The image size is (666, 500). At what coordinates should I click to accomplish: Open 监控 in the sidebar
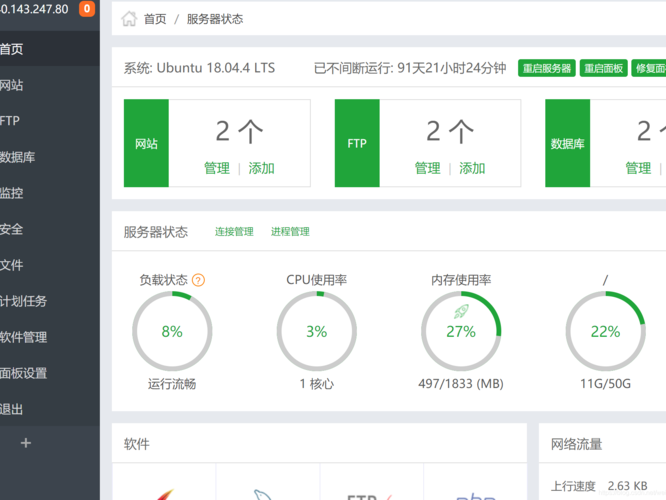tap(50, 193)
